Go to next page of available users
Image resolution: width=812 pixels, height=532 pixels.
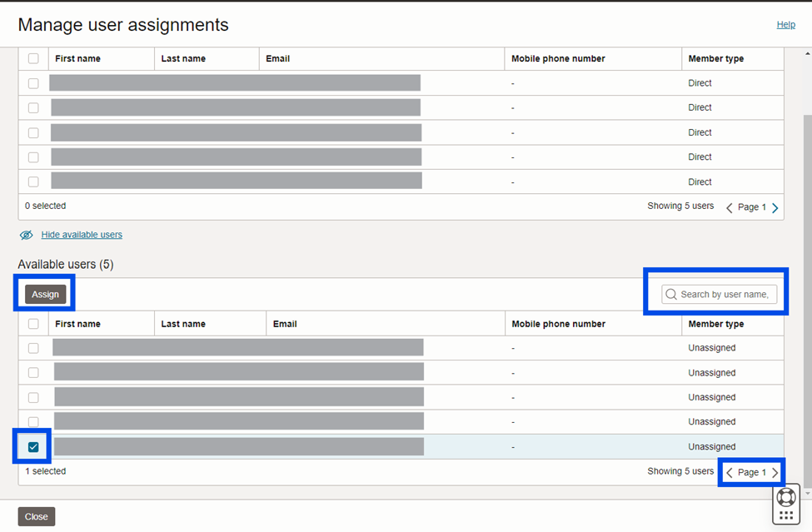point(775,473)
